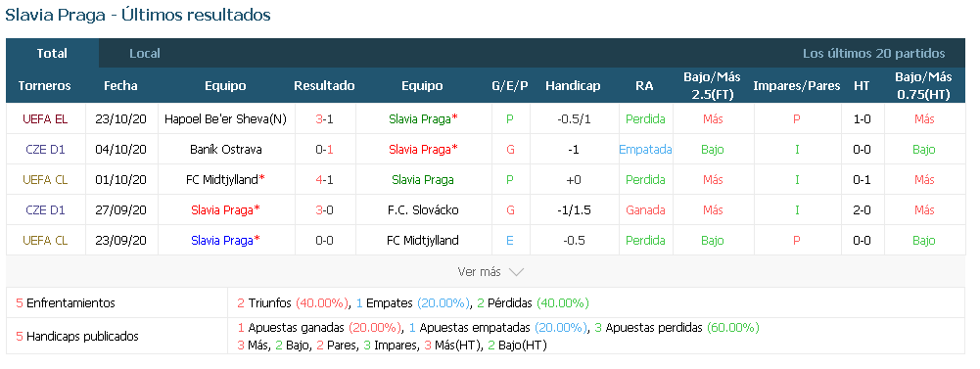Open the F.C. Slovácko team link
Image resolution: width=980 pixels, height=369 pixels.
click(x=423, y=209)
